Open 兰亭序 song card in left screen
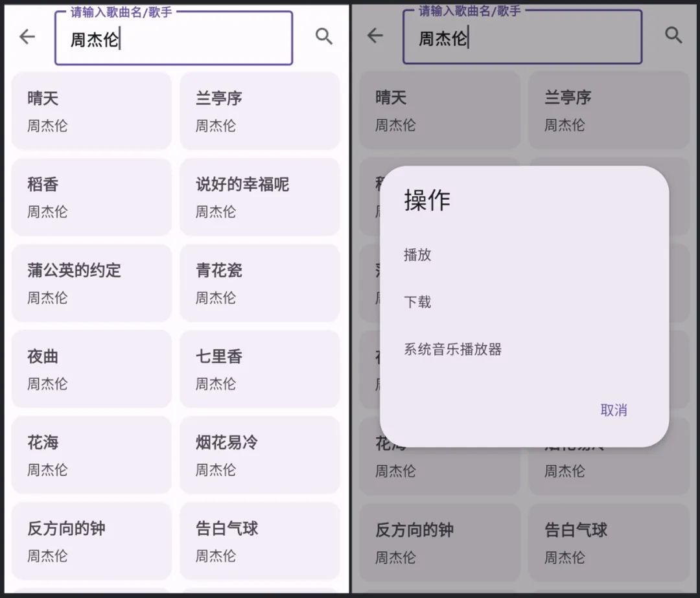 260,111
